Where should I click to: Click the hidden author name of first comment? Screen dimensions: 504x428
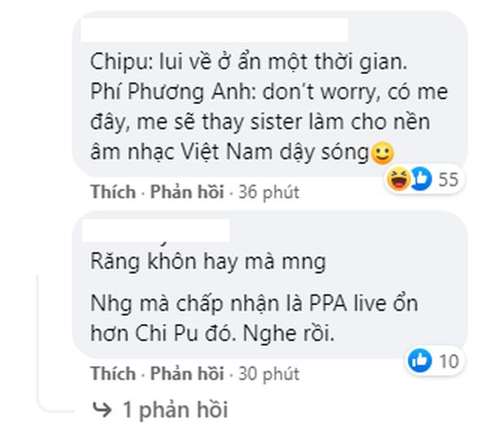[x=214, y=30]
